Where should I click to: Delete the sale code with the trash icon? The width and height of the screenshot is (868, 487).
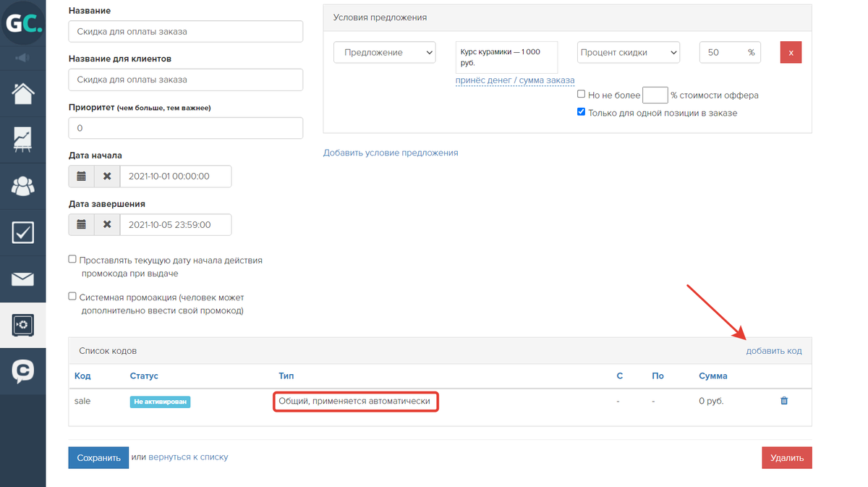click(784, 401)
